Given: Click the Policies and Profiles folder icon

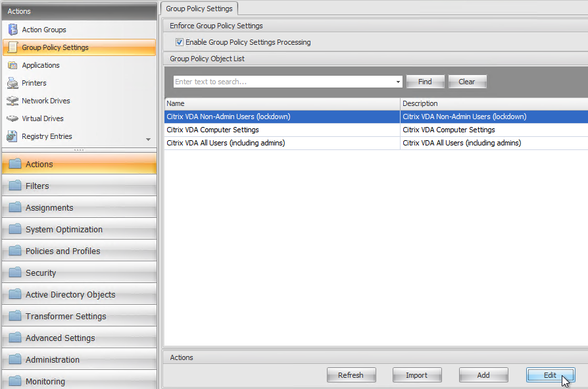Looking at the screenshot, I should [15, 251].
